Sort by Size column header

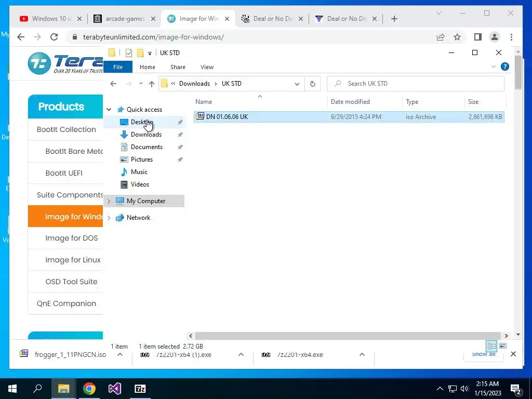pos(485,102)
